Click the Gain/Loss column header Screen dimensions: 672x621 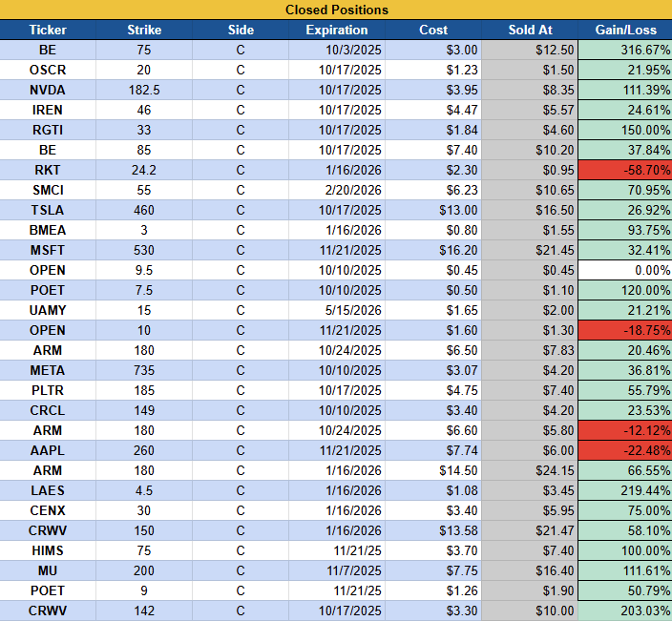[x=625, y=30]
